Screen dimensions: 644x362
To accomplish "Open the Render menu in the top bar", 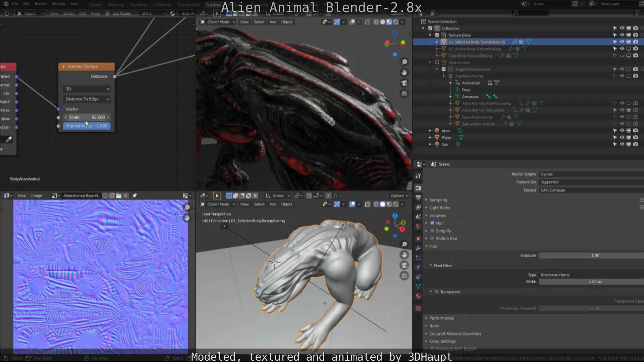I will coord(41,4).
